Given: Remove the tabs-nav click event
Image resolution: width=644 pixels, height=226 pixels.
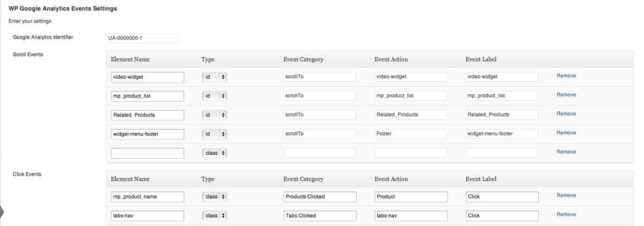Looking at the screenshot, I should [566, 215].
